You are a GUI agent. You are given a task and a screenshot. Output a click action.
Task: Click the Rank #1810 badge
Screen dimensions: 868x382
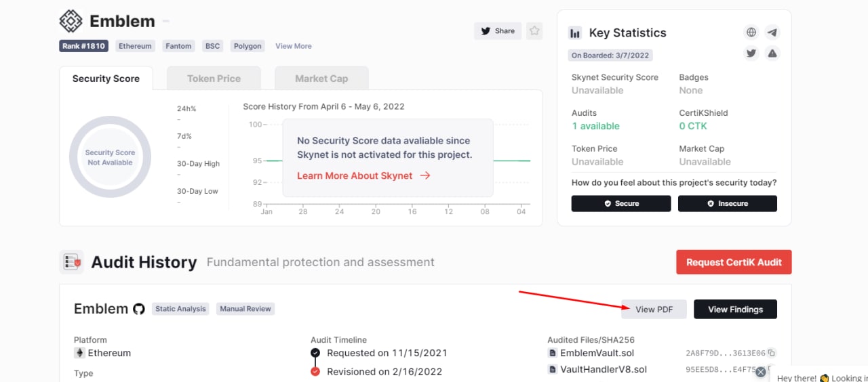click(84, 46)
